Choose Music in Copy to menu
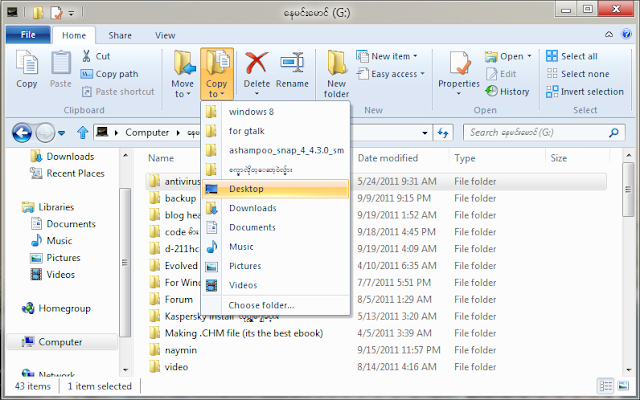Viewport: 640px width, 400px height. (276, 247)
